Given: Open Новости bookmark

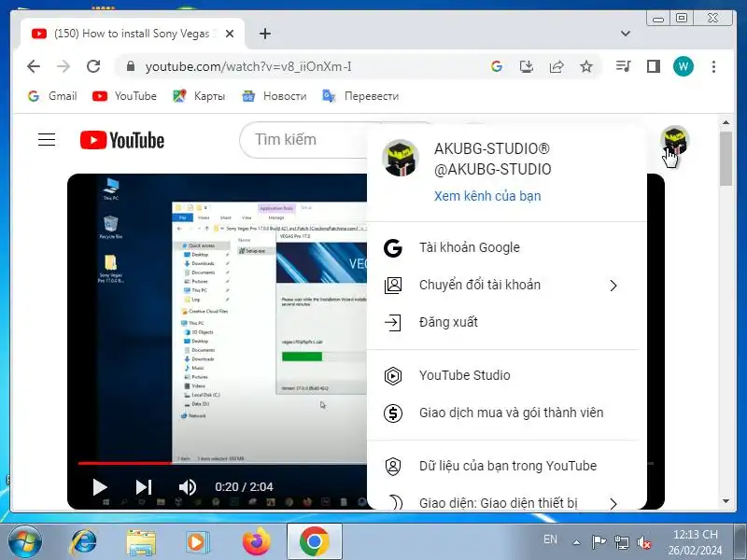Looking at the screenshot, I should coord(274,96).
